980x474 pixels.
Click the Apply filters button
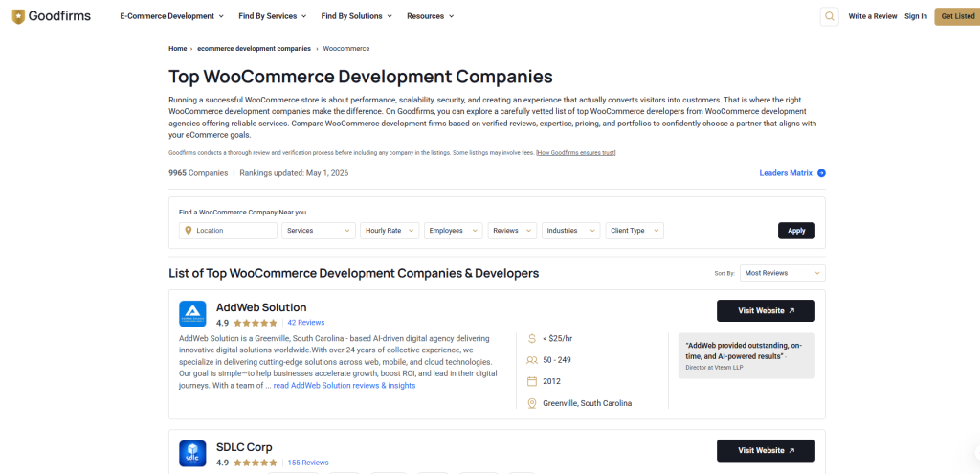796,230
